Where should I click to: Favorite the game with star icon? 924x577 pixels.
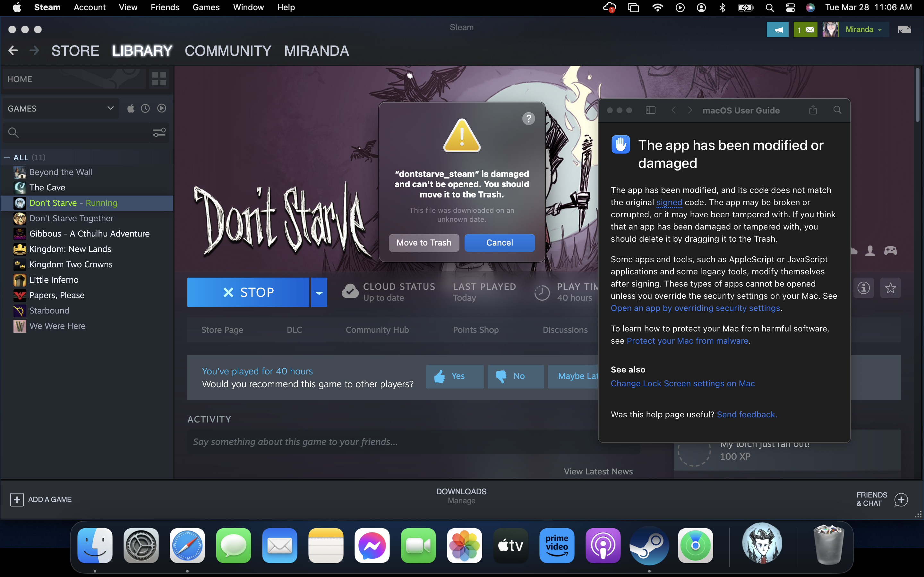890,288
